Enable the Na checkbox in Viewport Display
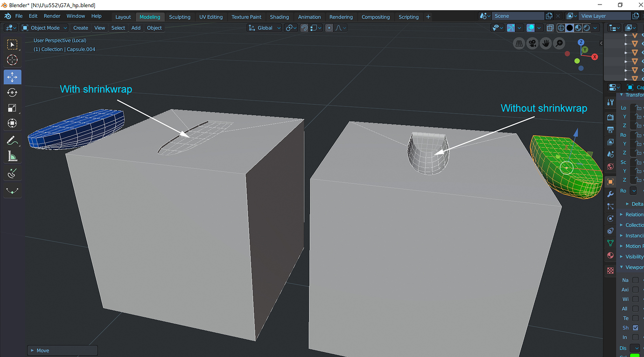The image size is (644, 357). (635, 280)
